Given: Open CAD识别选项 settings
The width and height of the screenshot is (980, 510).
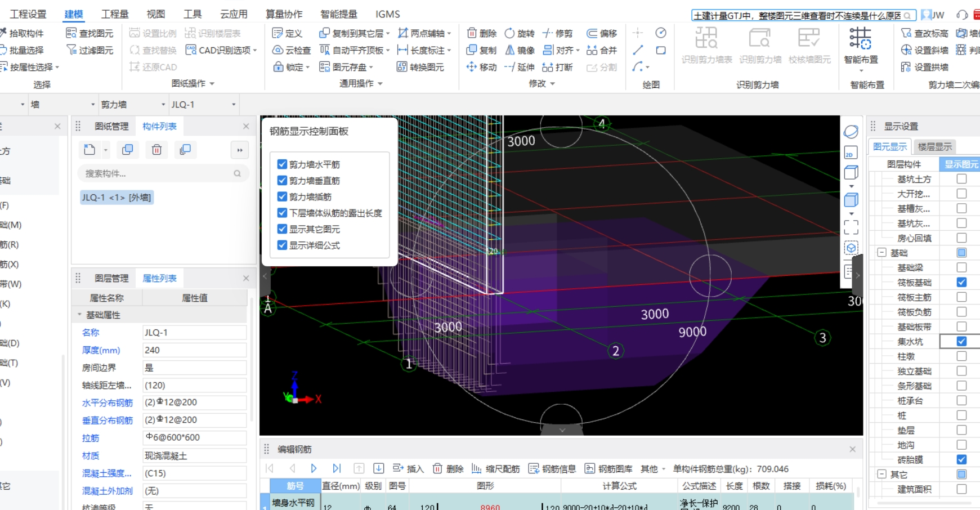Looking at the screenshot, I should 221,50.
